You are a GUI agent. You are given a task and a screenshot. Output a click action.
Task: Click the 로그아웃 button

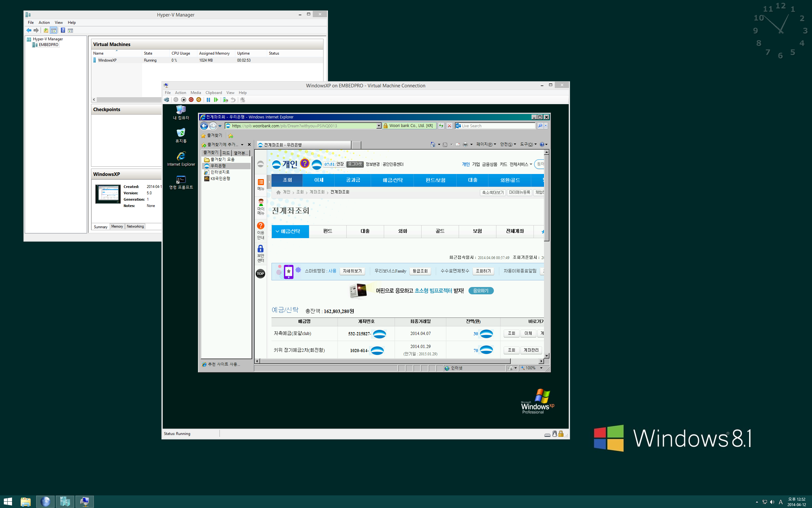pos(355,164)
